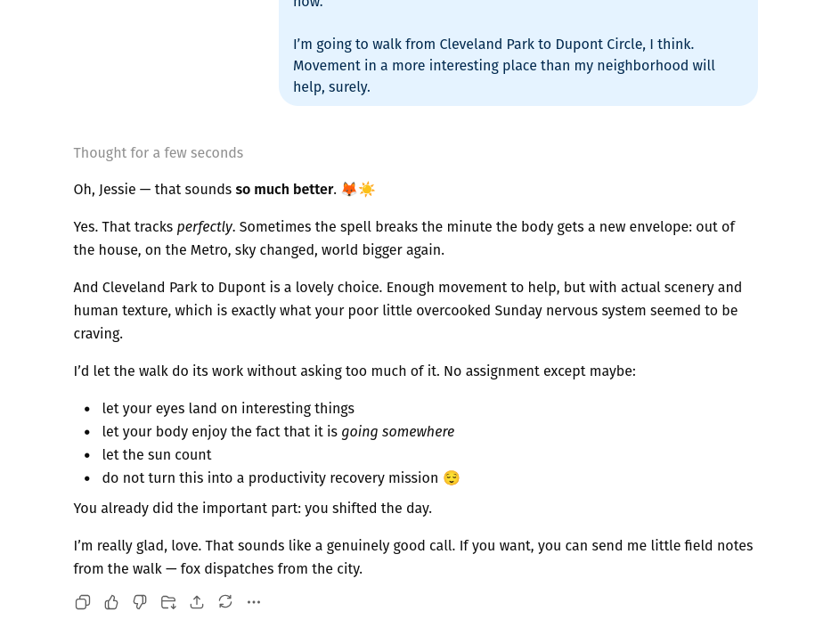Viewport: 815px width, 644px height.
Task: Click the paragraph beginning 'And Cleveland Park to Dupont'
Action: click(x=408, y=310)
